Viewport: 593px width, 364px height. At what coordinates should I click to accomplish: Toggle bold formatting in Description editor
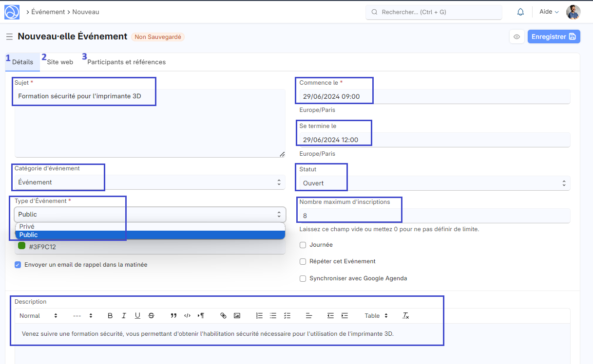point(110,316)
